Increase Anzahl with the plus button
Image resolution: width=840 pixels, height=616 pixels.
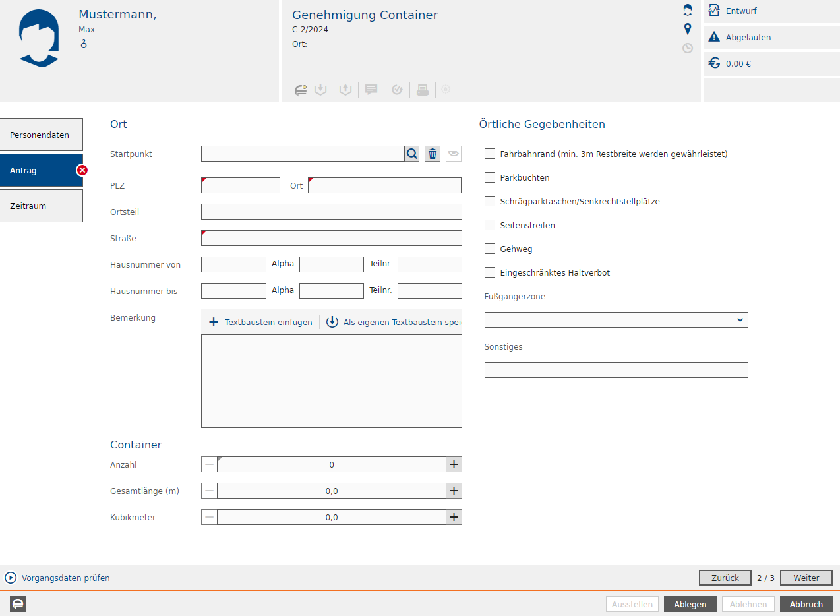(x=454, y=465)
